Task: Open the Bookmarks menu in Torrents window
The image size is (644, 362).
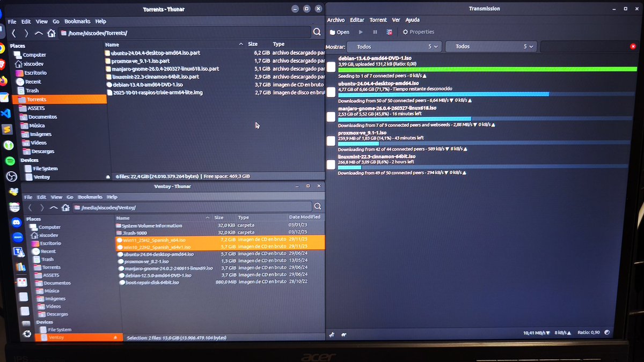Action: coord(77,21)
